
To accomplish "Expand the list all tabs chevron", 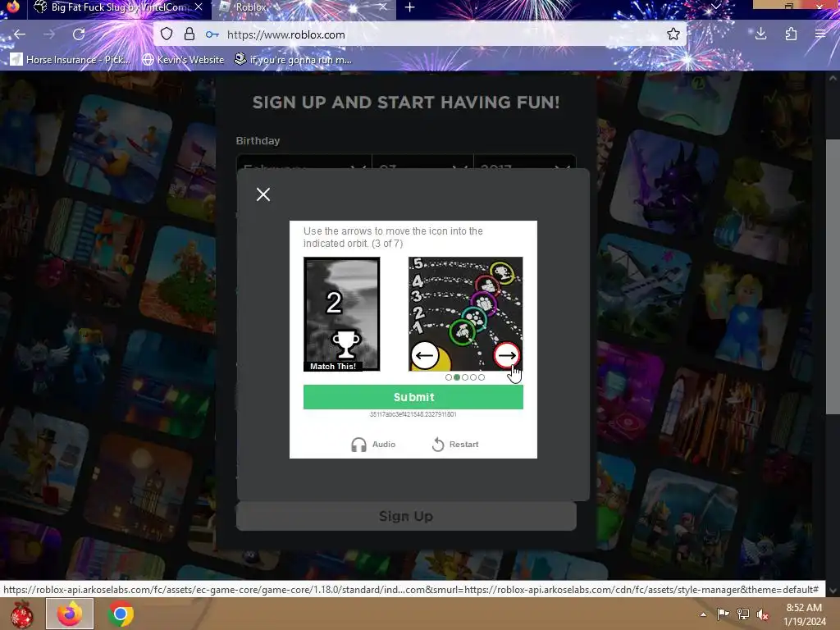I will pyautogui.click(x=715, y=7).
